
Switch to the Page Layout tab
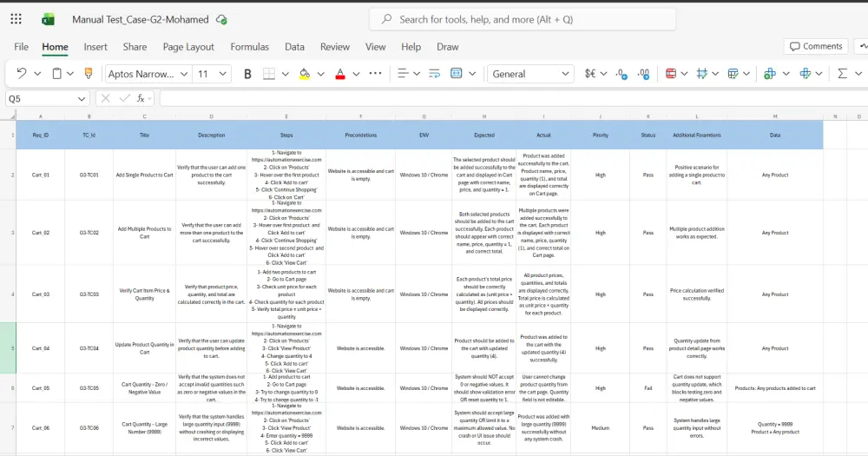coord(188,47)
